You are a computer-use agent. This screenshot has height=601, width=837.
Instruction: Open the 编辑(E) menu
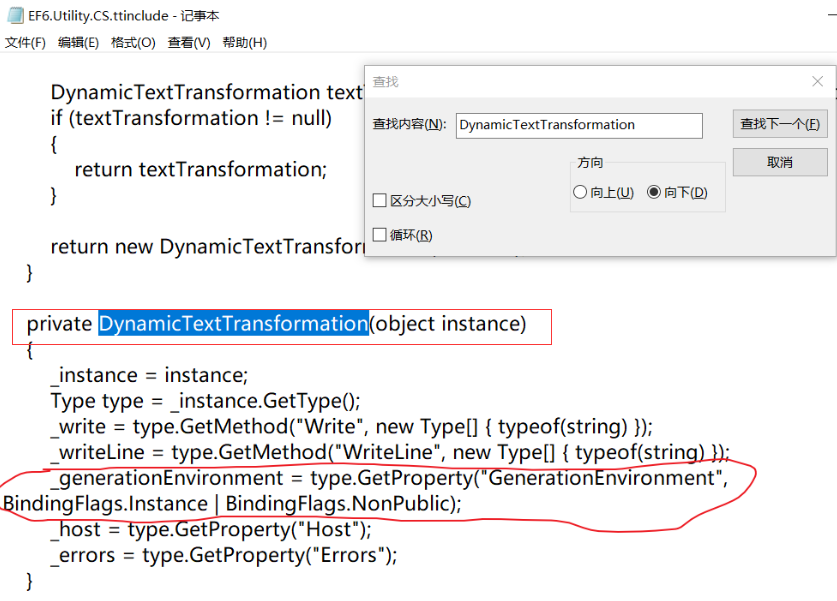tap(78, 42)
